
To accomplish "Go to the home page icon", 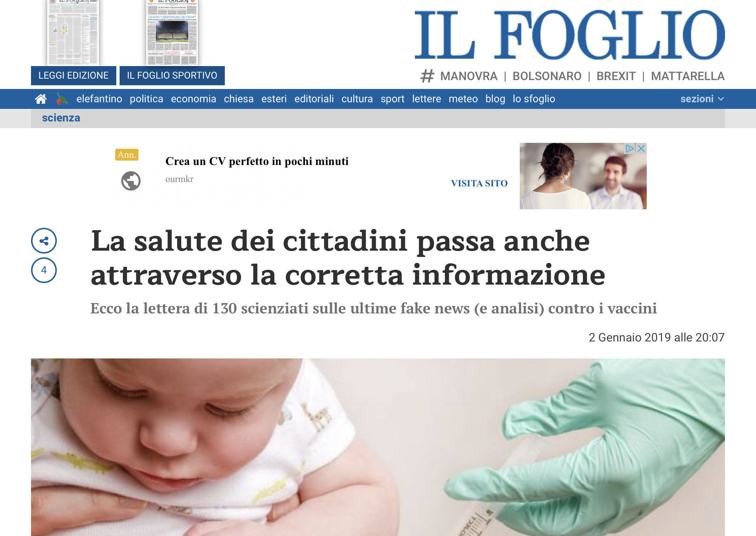I will [41, 99].
